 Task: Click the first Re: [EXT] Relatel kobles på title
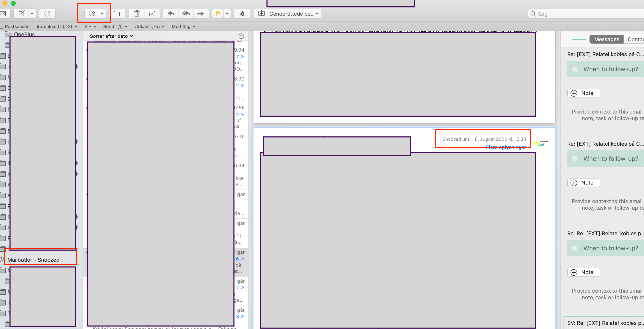pos(605,54)
